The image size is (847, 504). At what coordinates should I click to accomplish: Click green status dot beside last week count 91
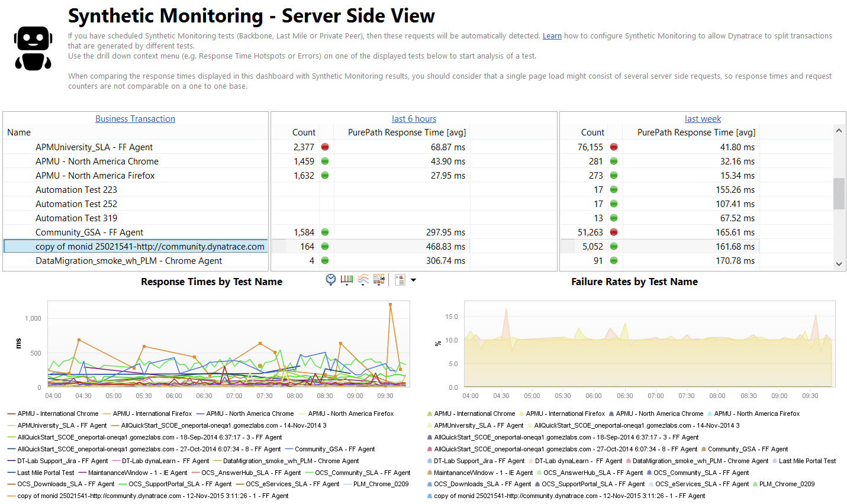tap(614, 260)
